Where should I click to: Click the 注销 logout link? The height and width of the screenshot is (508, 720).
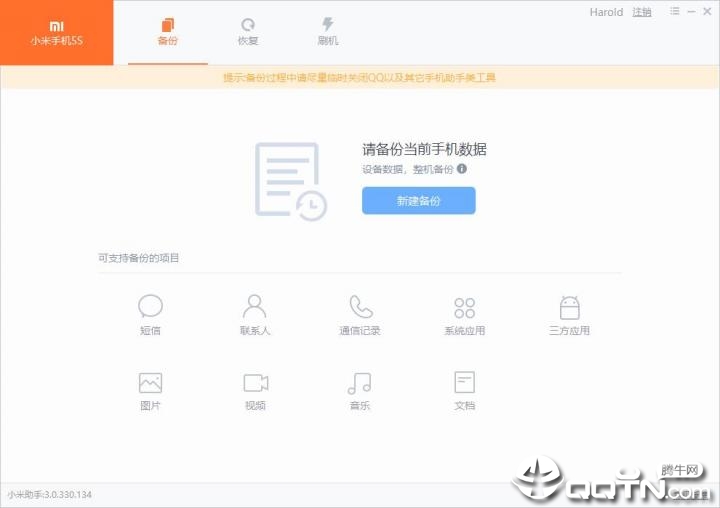(641, 12)
